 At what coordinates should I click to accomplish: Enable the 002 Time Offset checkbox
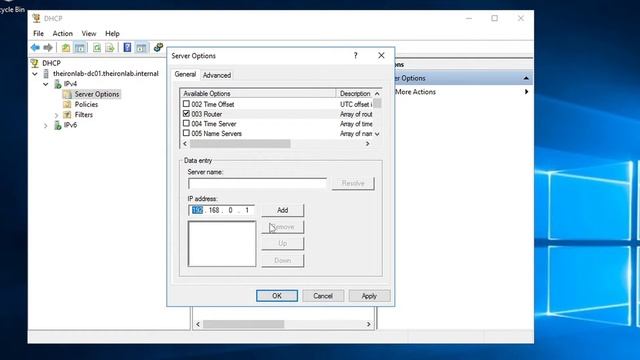tap(186, 104)
